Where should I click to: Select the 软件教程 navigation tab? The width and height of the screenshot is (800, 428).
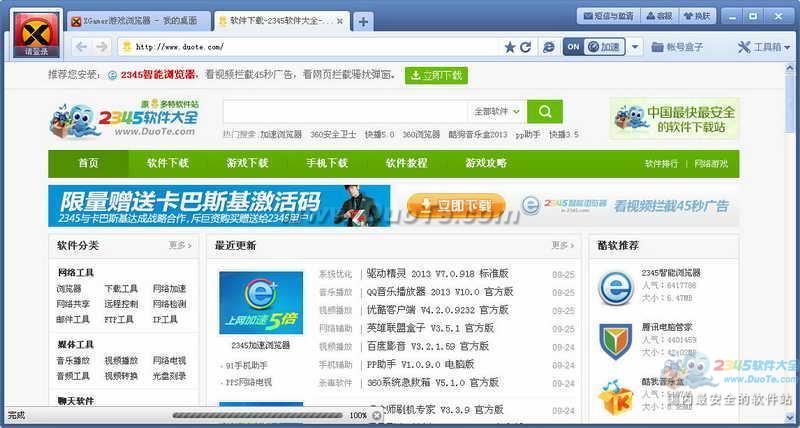tap(406, 163)
